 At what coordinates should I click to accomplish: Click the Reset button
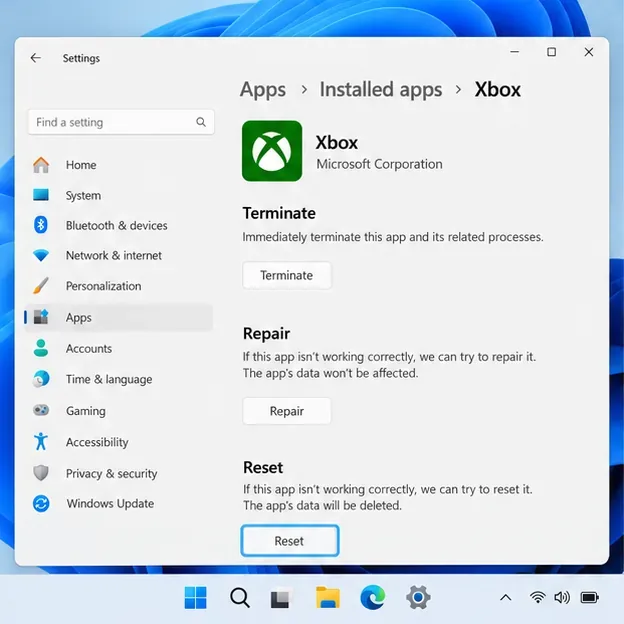pos(289,540)
